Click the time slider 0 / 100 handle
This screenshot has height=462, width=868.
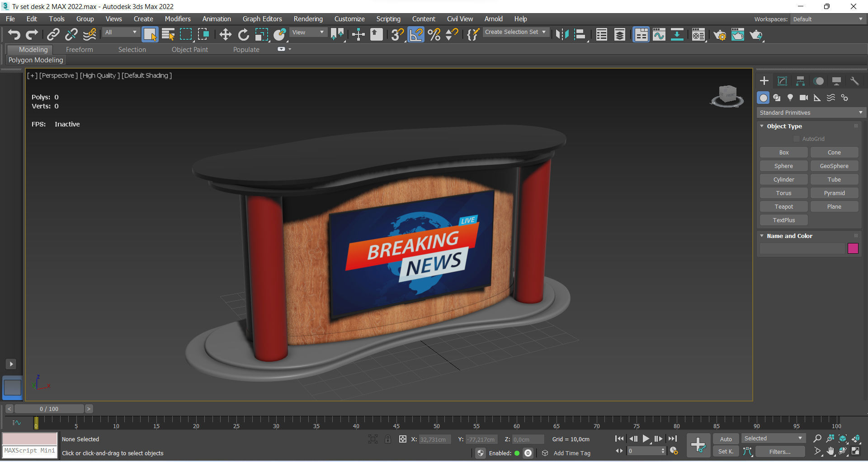click(x=49, y=409)
